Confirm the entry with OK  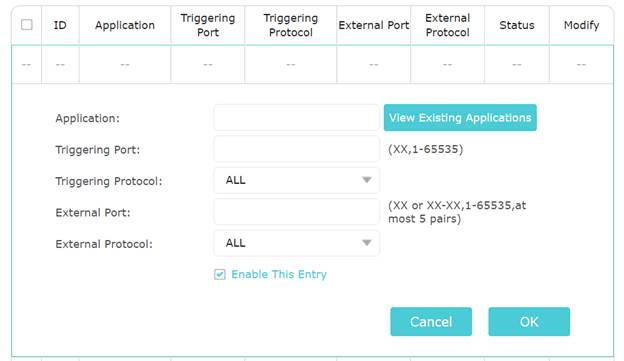tap(529, 322)
